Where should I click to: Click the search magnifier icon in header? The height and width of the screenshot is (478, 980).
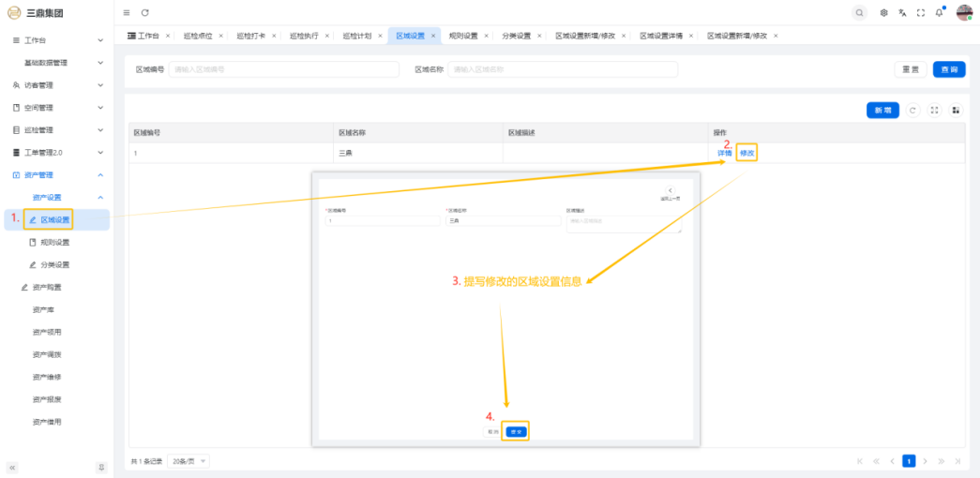tap(859, 12)
